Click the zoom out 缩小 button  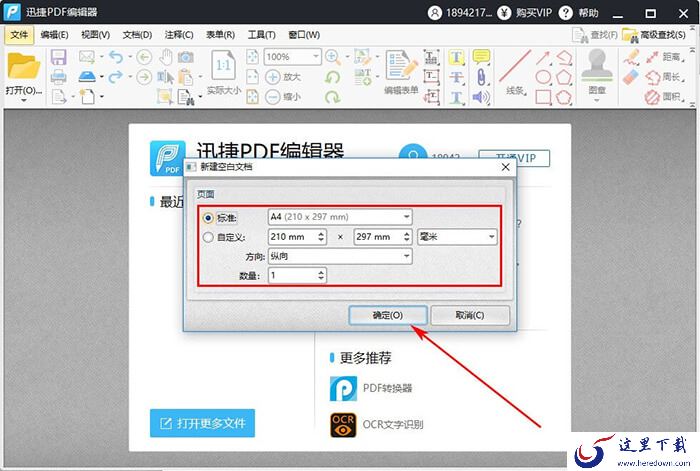click(x=283, y=96)
